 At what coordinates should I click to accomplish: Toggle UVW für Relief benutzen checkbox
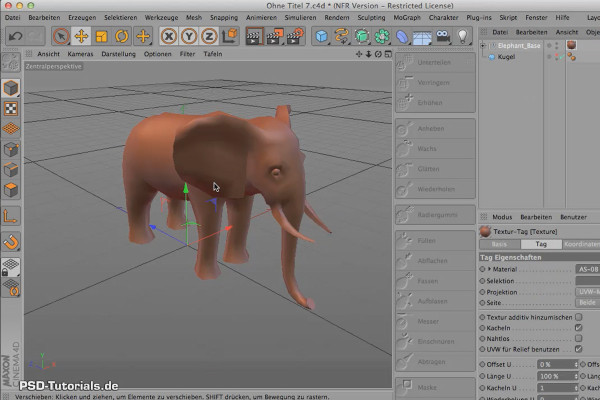(x=579, y=349)
